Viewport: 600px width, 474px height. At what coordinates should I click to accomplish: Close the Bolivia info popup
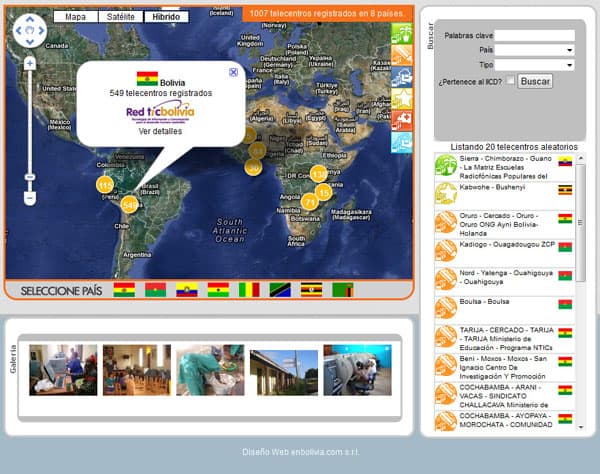(x=233, y=72)
